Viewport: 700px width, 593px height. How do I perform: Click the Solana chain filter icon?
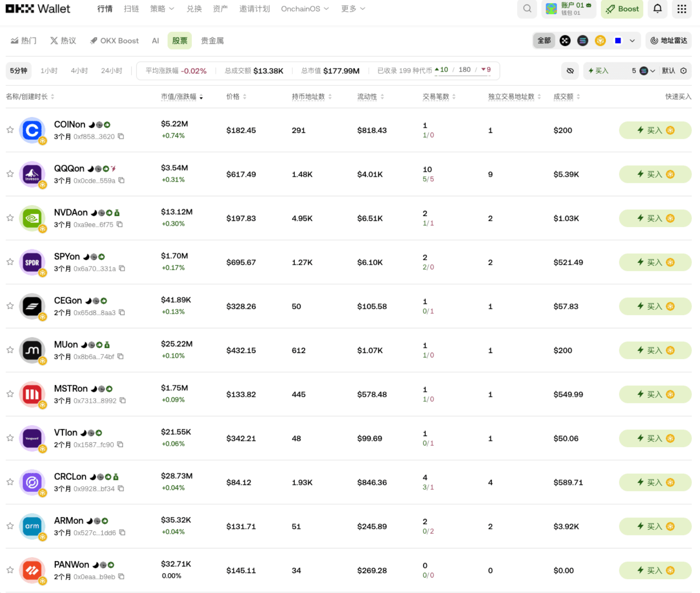[x=582, y=41]
